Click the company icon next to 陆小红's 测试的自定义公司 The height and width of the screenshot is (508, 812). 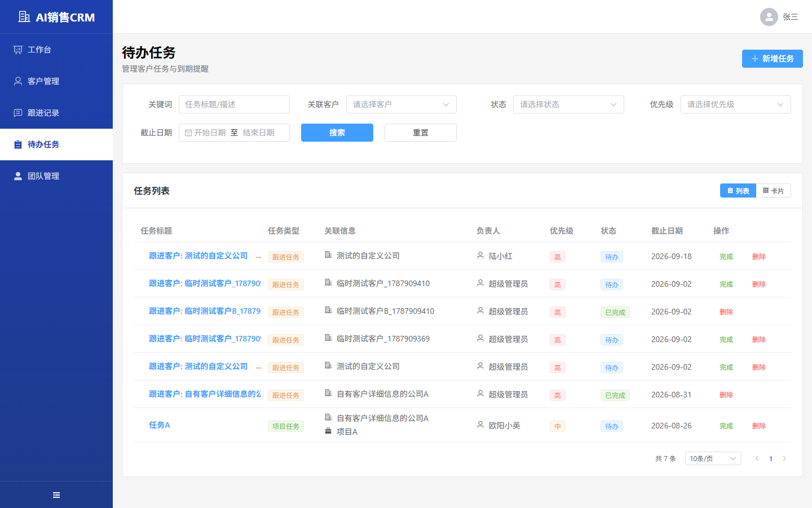pos(328,255)
